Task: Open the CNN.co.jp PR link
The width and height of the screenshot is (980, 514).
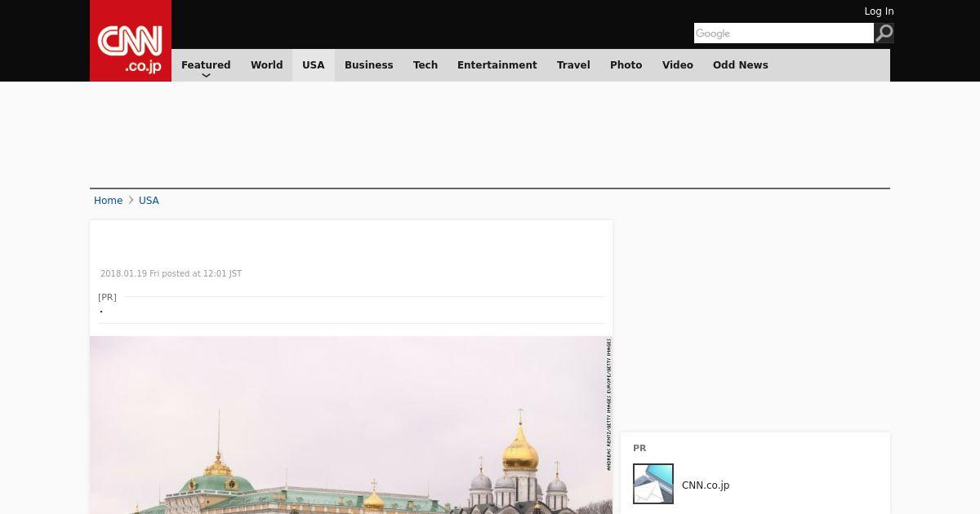Action: [x=706, y=485]
